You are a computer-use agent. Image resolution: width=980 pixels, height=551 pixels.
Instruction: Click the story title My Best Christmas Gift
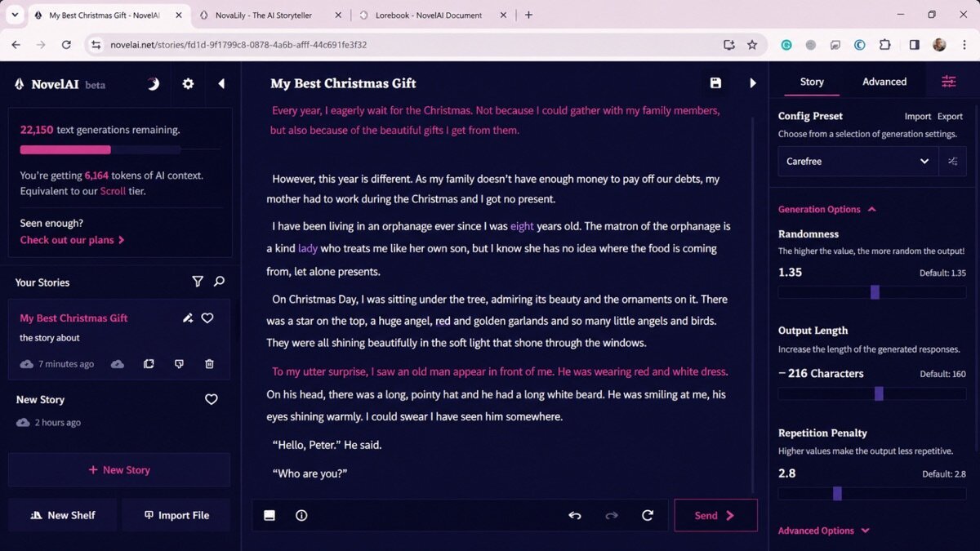(x=343, y=83)
